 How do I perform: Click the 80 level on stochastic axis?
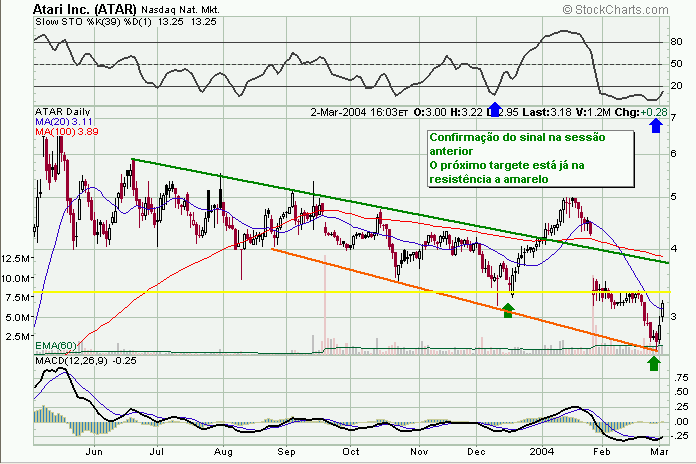tap(676, 42)
